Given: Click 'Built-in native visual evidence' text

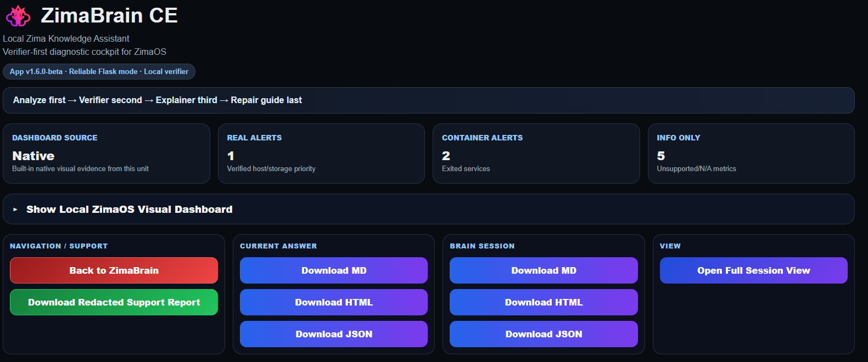Looking at the screenshot, I should click(x=80, y=168).
